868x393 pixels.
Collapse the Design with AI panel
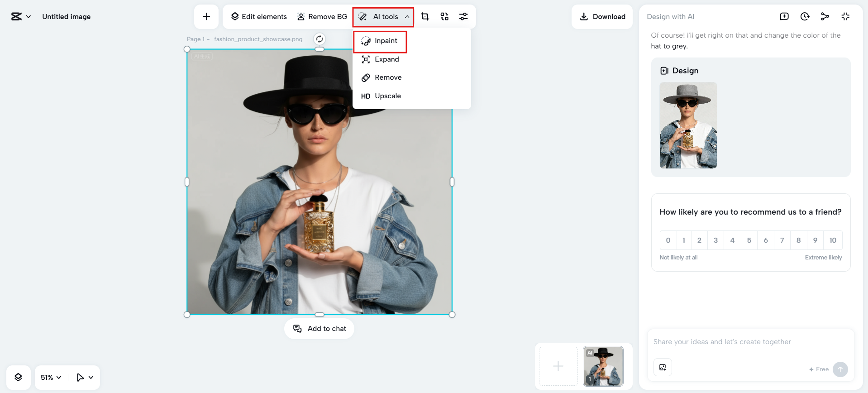click(x=845, y=17)
